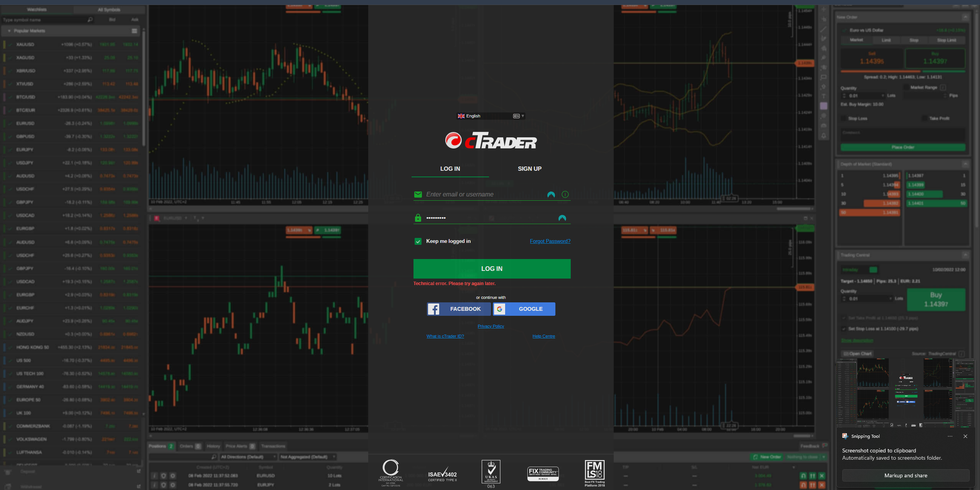Open the English language dropdown
This screenshot has height=490, width=980.
tap(491, 116)
